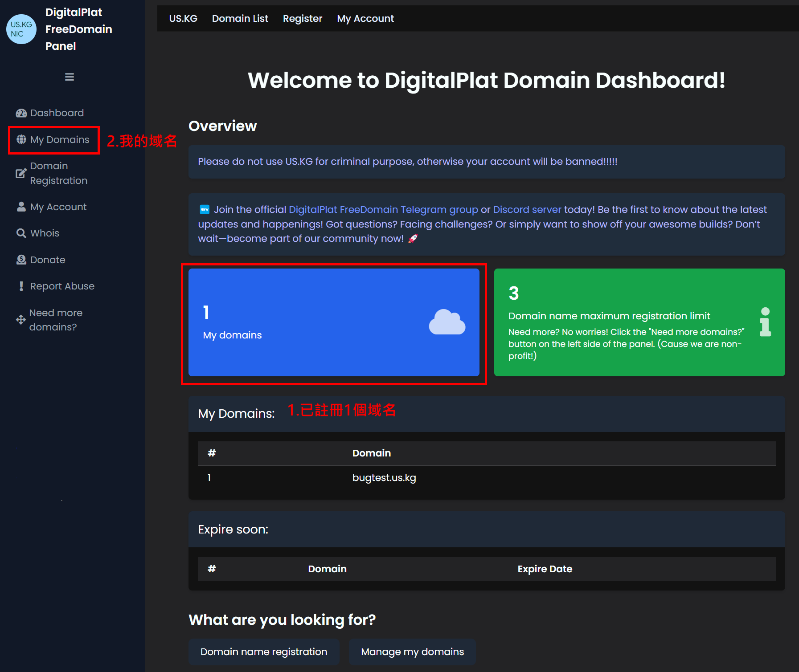Open My Account in top navigation
Screen dimensions: 799x672
click(x=365, y=19)
